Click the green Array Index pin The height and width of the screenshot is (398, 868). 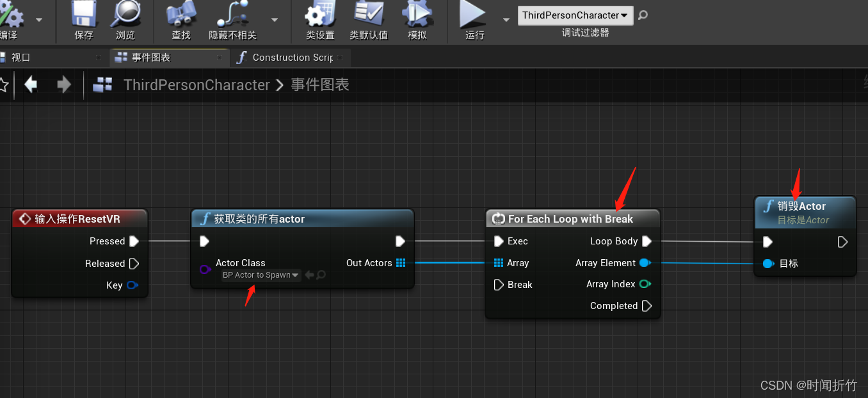[645, 284]
